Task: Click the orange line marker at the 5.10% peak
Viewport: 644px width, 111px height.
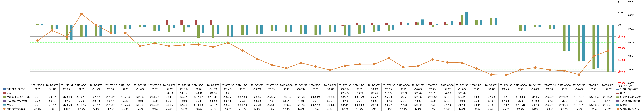Action: point(81,14)
